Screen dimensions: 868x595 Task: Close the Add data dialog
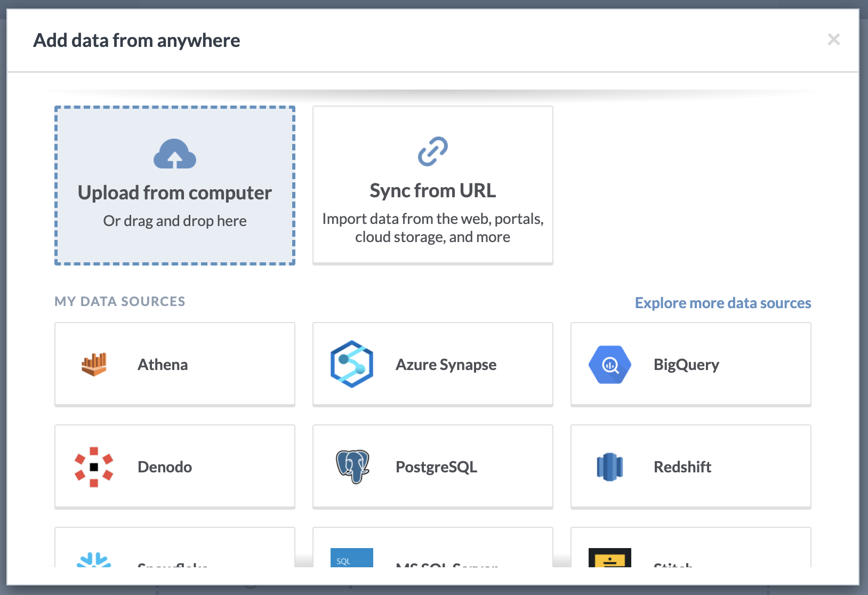(x=834, y=39)
